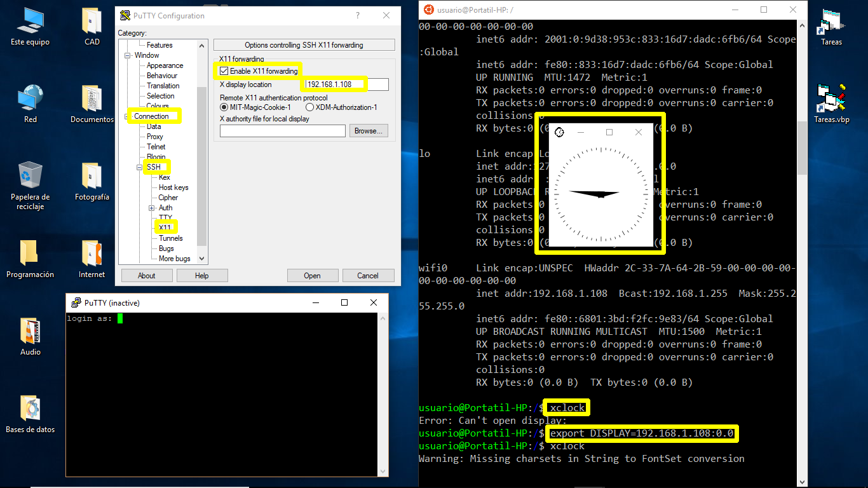Open the Bases de datos folder
Viewport: 868px width, 488px height.
point(29,410)
